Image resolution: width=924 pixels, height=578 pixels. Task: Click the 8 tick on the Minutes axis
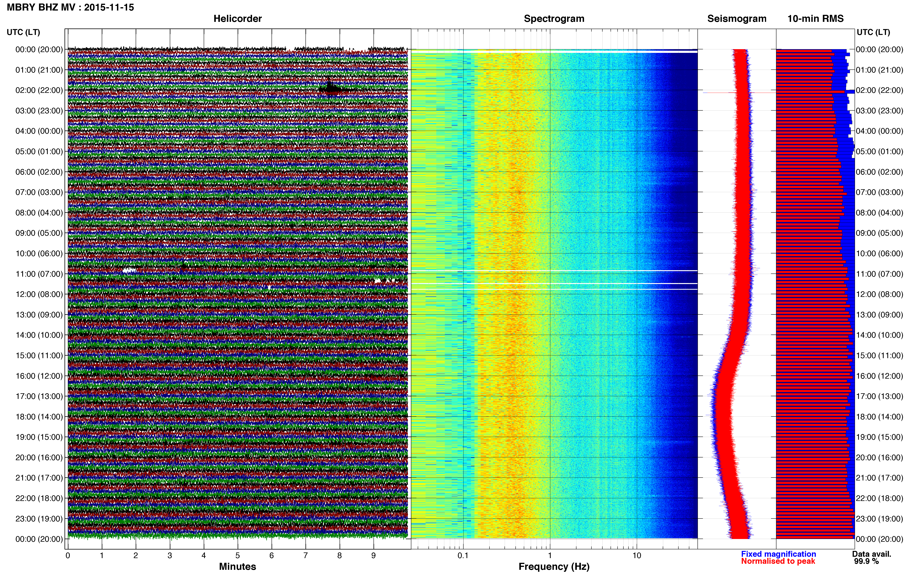click(x=340, y=556)
